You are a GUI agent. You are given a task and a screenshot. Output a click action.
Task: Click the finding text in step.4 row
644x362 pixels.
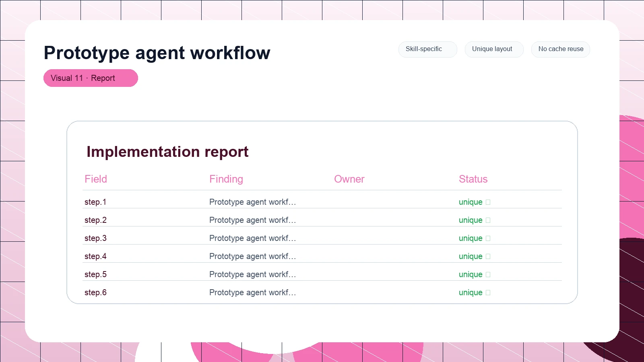[252, 256]
